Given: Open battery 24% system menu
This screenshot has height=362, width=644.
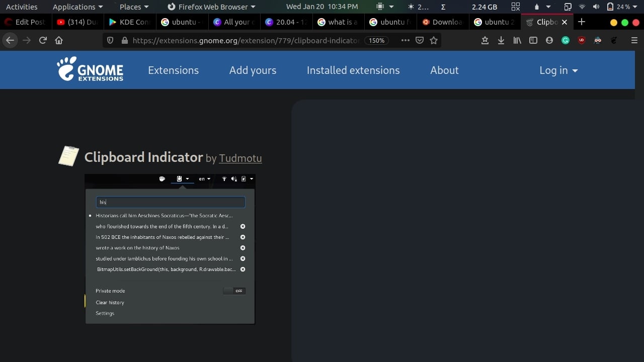Looking at the screenshot, I should [x=622, y=7].
